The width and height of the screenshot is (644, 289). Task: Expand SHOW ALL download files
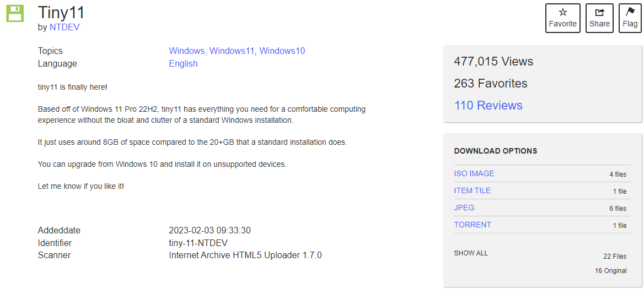(471, 253)
